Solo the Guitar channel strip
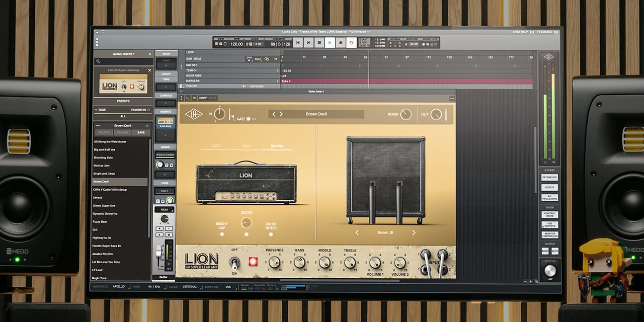The image size is (644, 322). point(160,234)
